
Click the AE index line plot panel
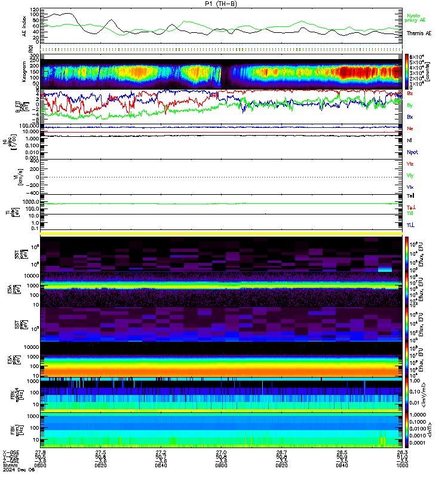pyautogui.click(x=221, y=26)
